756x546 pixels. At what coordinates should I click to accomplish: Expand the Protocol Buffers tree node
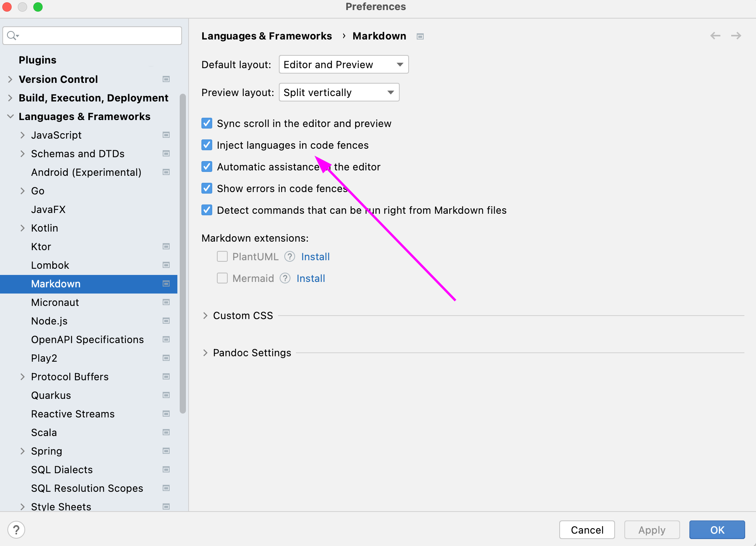[22, 377]
